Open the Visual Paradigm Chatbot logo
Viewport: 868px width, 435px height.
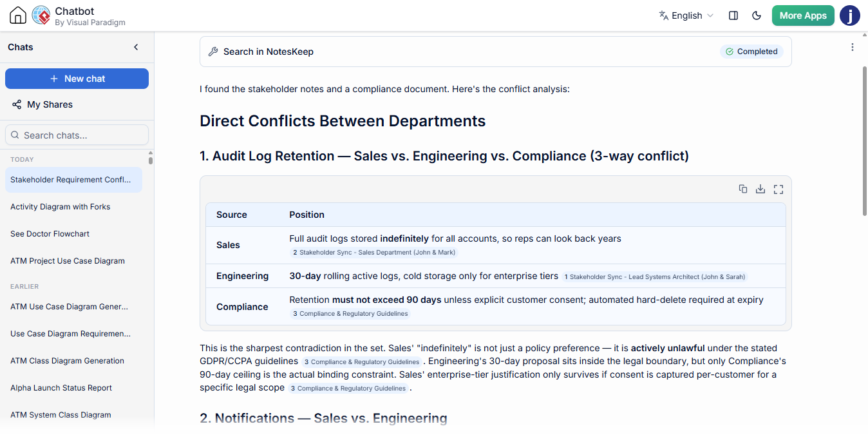point(41,15)
